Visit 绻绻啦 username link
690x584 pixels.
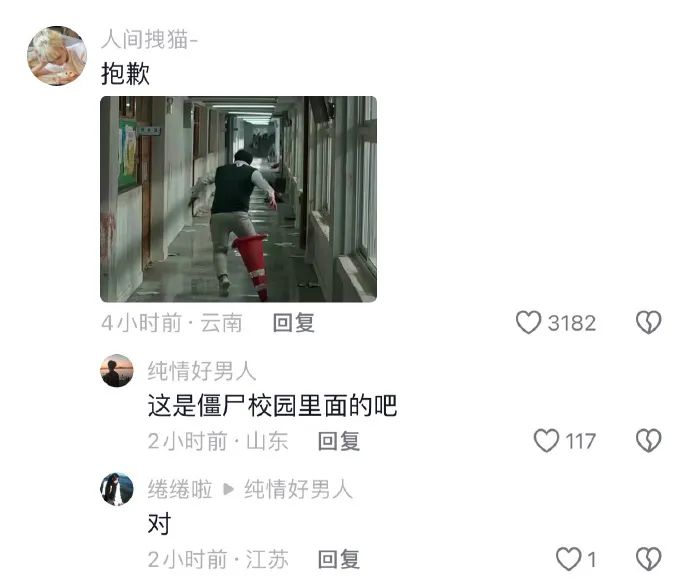click(180, 489)
